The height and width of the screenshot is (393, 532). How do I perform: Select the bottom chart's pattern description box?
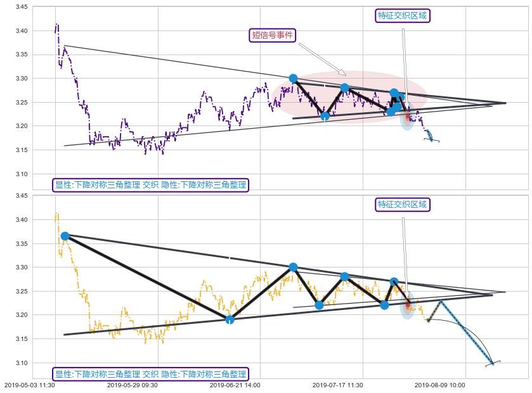click(x=150, y=374)
